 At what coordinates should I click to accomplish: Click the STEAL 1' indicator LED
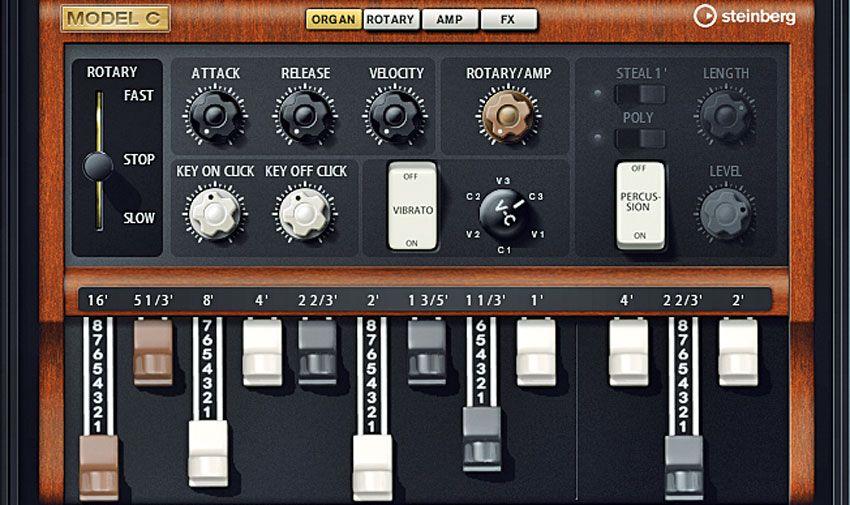point(597,94)
